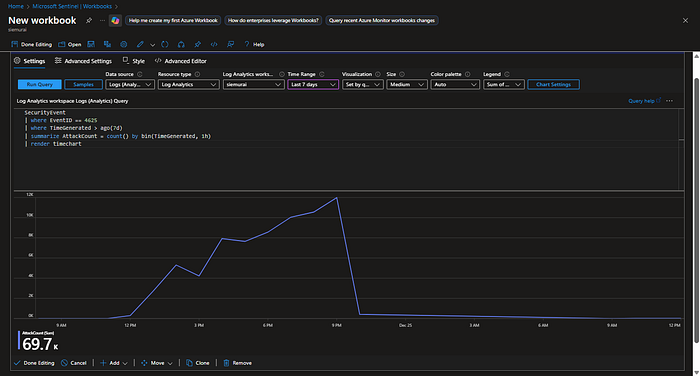
Task: Open the Data source dropdown
Action: point(130,84)
